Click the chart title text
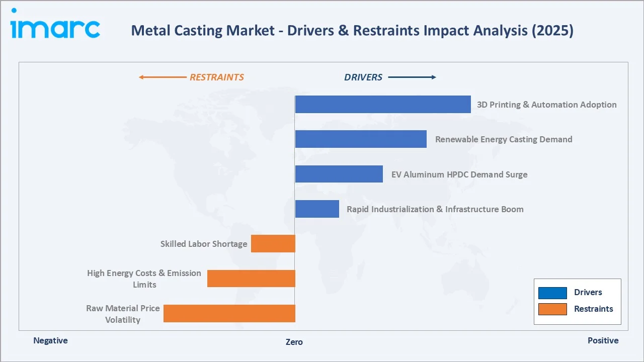644x362 pixels. (352, 30)
